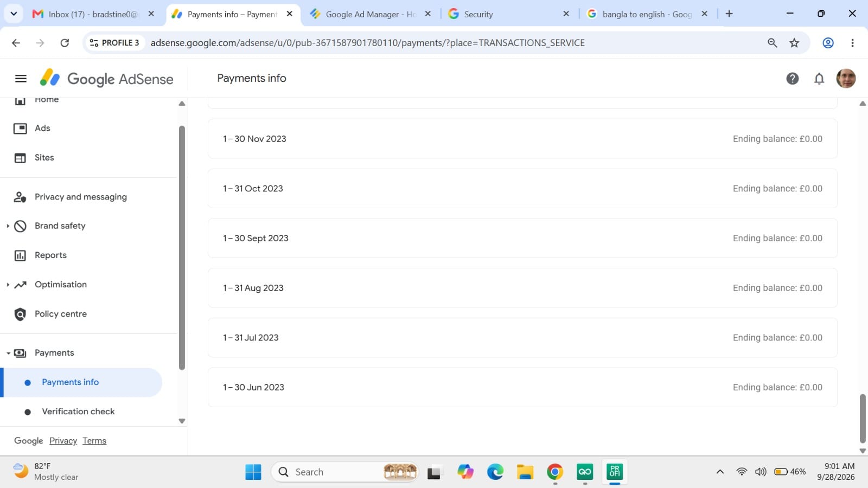
Task: Open the Policy centre shield icon
Action: point(20,314)
